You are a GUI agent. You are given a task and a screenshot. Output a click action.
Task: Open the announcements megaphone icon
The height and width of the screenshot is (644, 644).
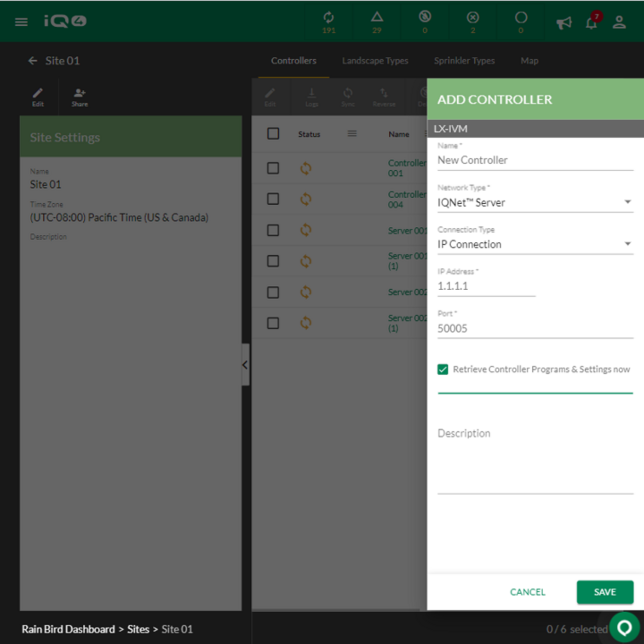(x=564, y=23)
